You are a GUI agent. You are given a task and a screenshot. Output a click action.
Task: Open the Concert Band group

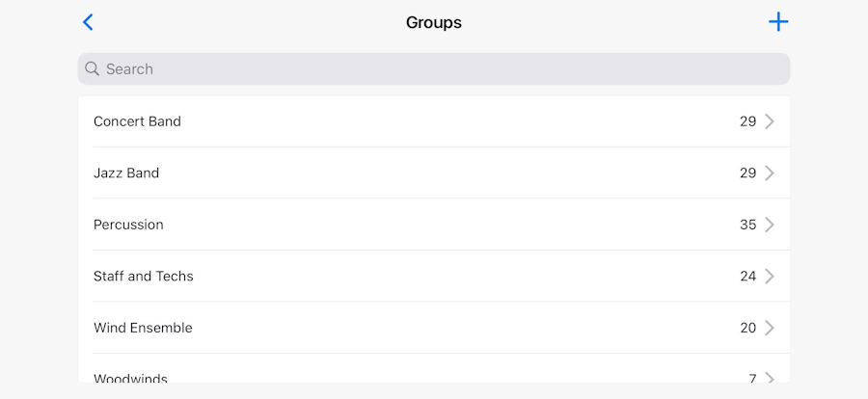click(x=137, y=121)
